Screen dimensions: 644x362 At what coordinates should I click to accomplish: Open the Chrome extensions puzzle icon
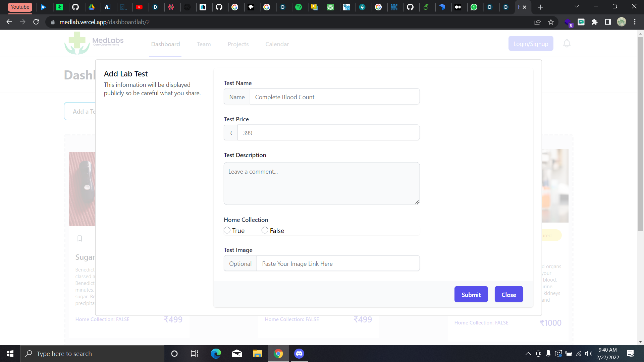pyautogui.click(x=594, y=22)
